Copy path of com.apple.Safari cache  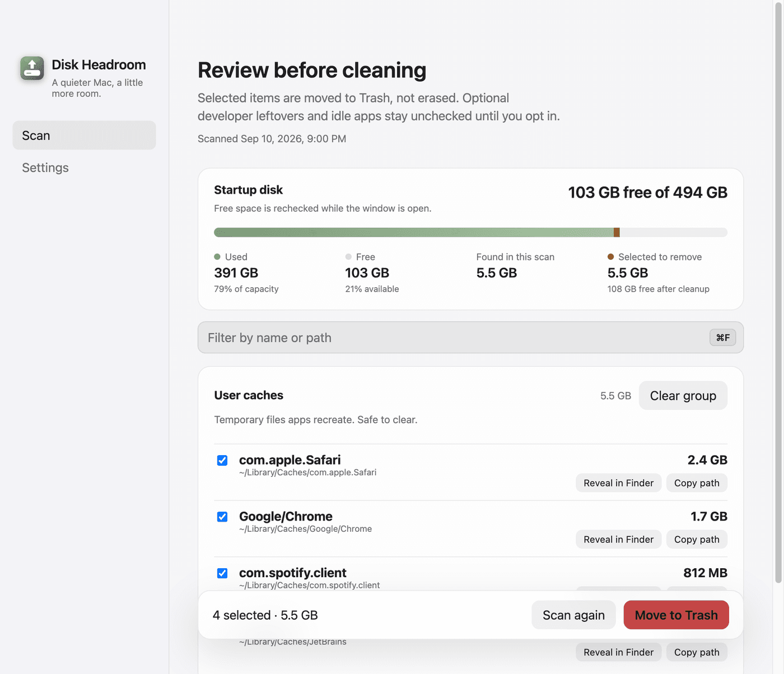pos(697,483)
